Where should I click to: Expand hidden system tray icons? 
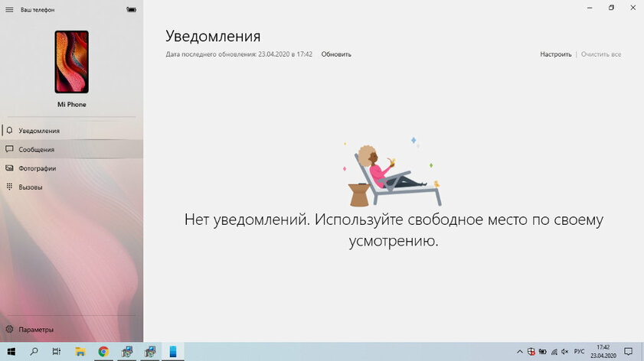tap(519, 352)
